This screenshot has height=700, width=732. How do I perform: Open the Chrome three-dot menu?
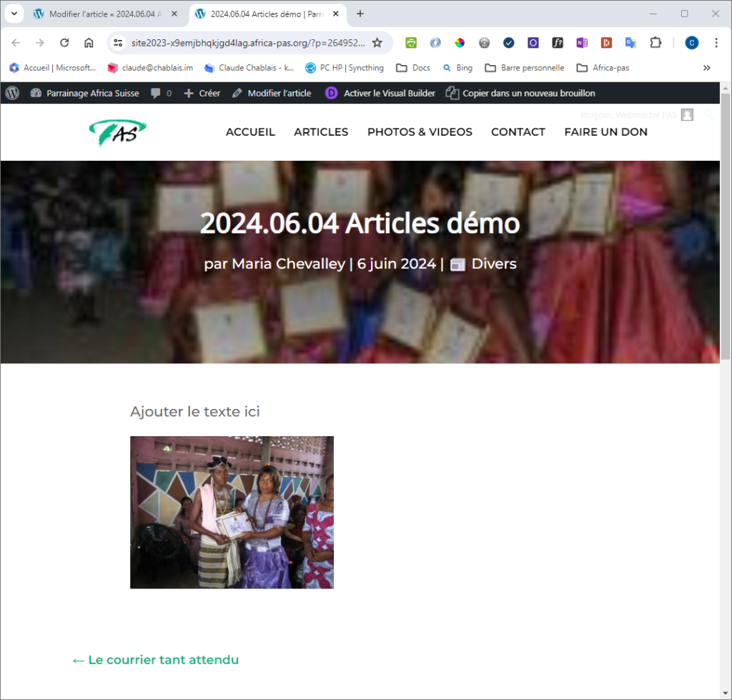(716, 43)
